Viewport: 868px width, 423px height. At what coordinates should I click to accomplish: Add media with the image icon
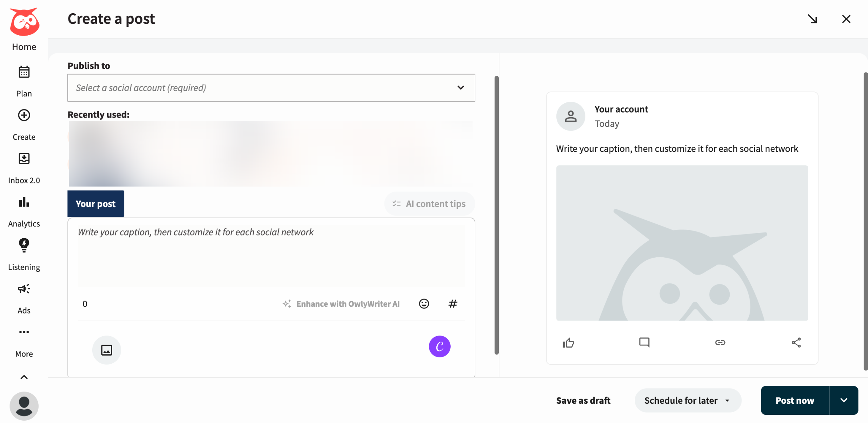106,350
